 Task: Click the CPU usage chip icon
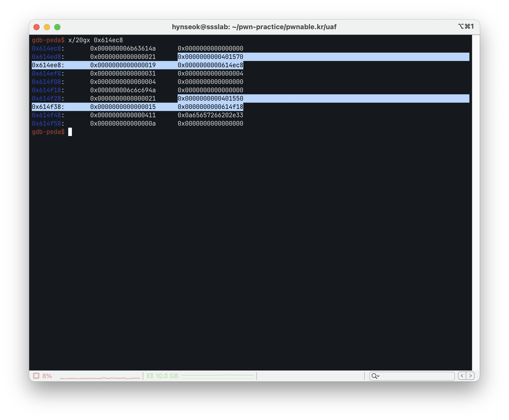tap(36, 376)
